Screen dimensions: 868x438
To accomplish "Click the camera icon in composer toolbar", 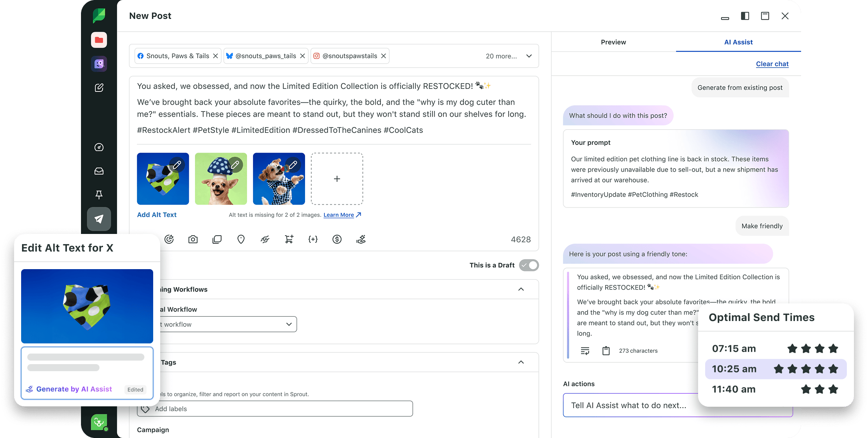I will click(193, 239).
